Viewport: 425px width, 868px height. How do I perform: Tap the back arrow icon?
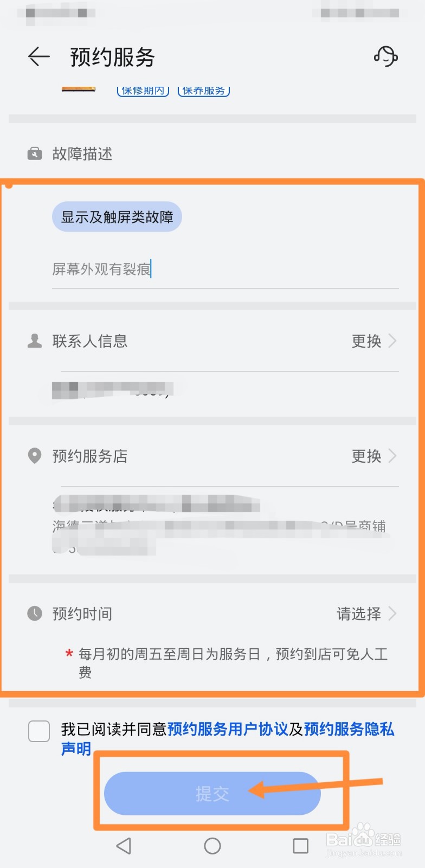pos(38,56)
